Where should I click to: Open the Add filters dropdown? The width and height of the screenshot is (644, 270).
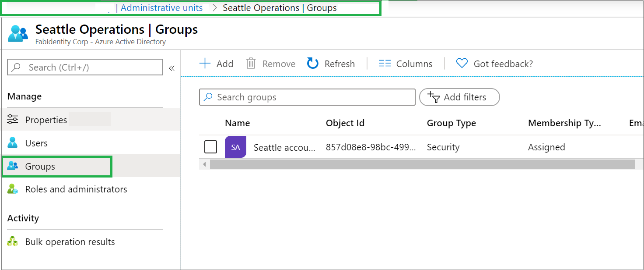[x=459, y=97]
